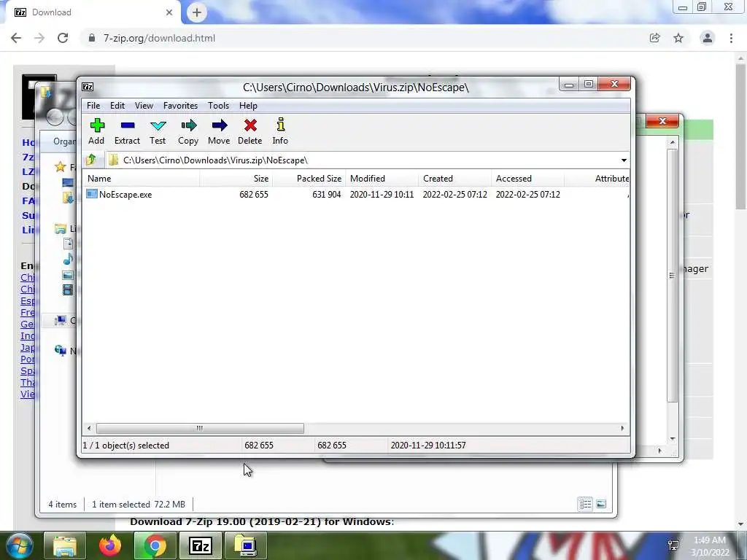The height and width of the screenshot is (560, 747).
Task: Click the 7-Zip path input field
Action: tap(362, 160)
